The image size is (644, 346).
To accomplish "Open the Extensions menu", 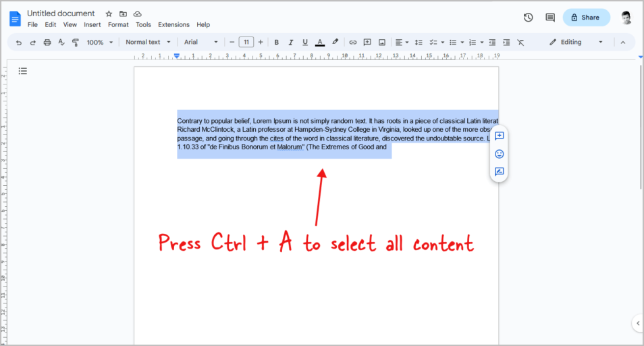I will [x=173, y=24].
